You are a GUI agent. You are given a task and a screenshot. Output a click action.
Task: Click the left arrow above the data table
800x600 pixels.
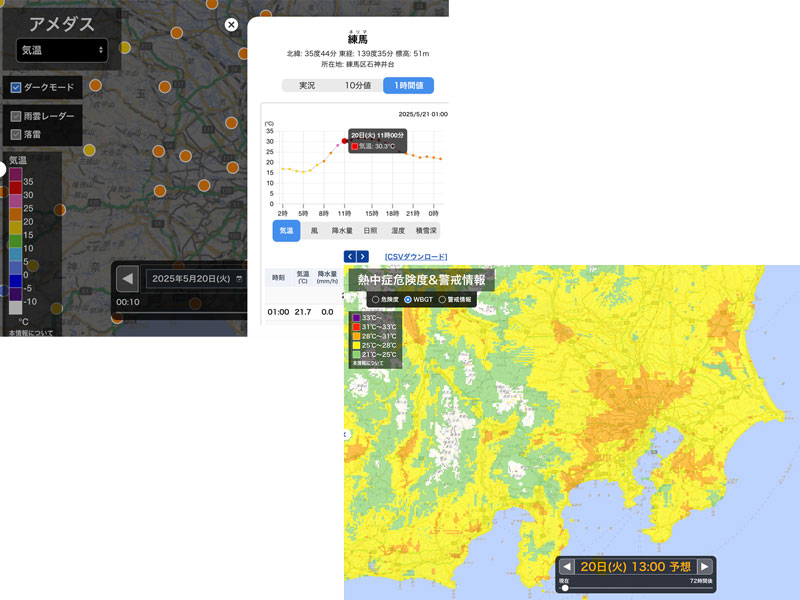[350, 257]
